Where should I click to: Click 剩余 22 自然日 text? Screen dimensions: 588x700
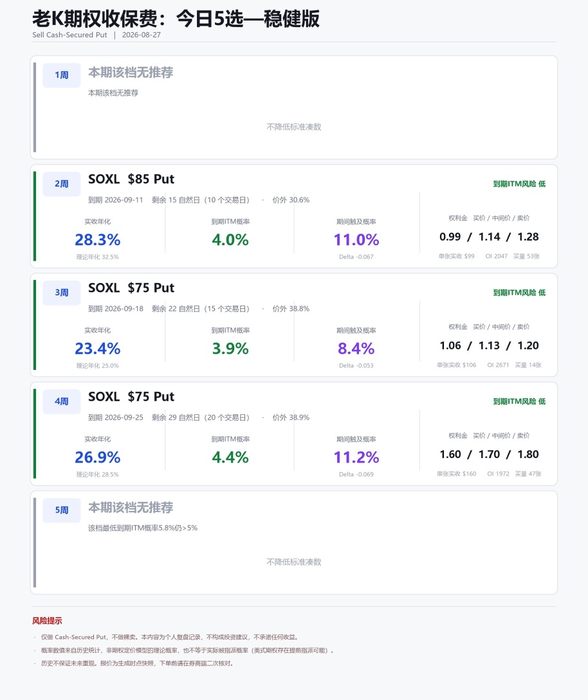click(176, 309)
